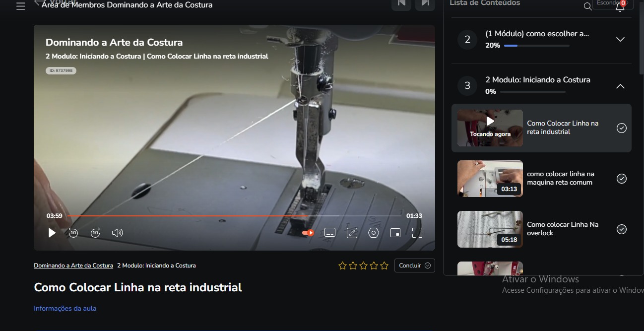Enter fullscreen video mode
644x331 pixels.
417,233
